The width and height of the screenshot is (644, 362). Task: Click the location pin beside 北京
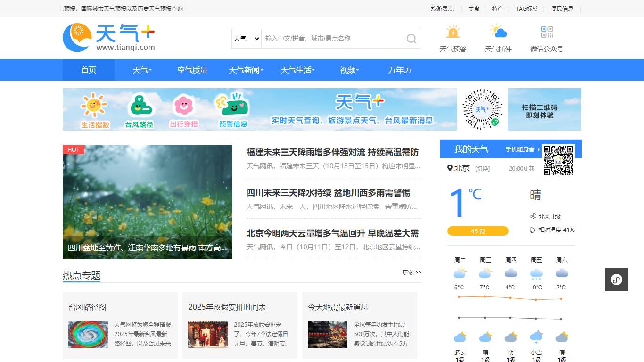click(450, 168)
